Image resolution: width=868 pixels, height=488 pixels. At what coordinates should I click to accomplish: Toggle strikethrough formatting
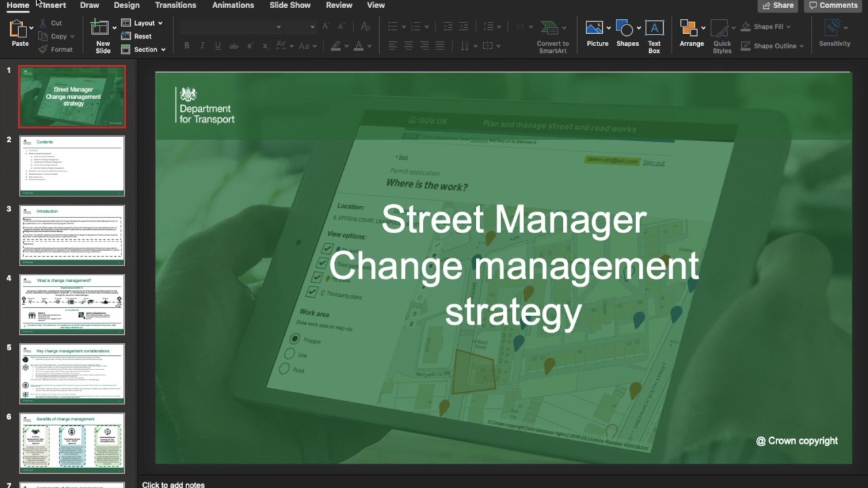(x=234, y=46)
